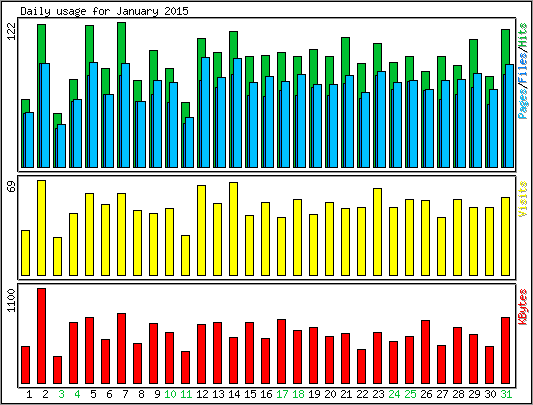Click the tallest red KBytes bar for day 2
Viewport: 533px width, 405px height.
click(41, 336)
